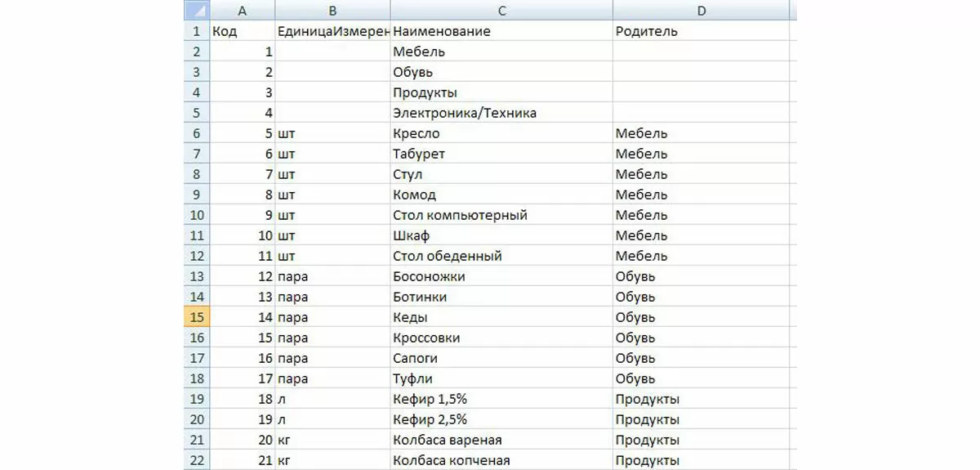980x470 pixels.
Task: Select the 'Кефир 1,5%' cell
Action: point(501,399)
